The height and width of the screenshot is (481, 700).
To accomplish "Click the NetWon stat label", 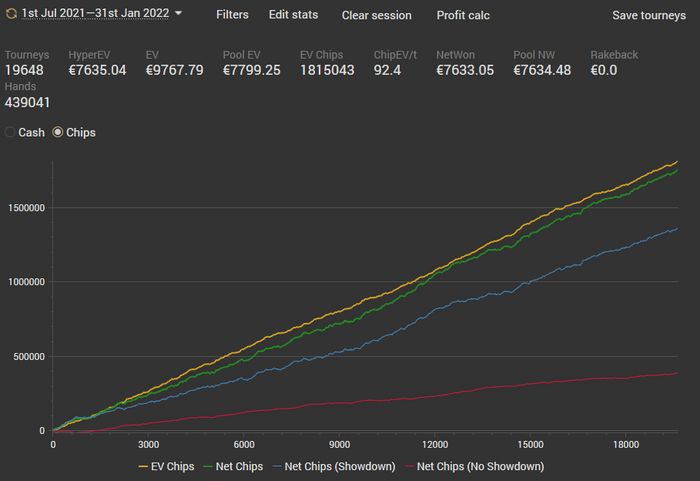I will pos(455,55).
